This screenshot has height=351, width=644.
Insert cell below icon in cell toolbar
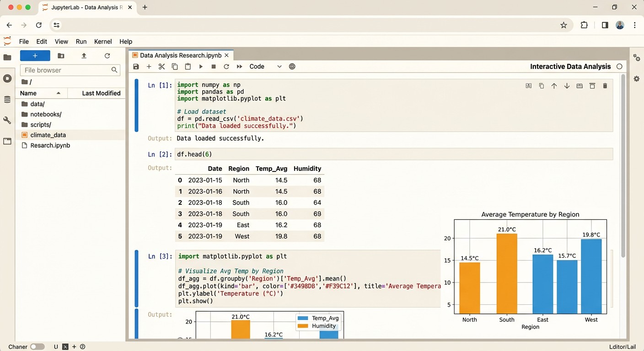(x=592, y=86)
